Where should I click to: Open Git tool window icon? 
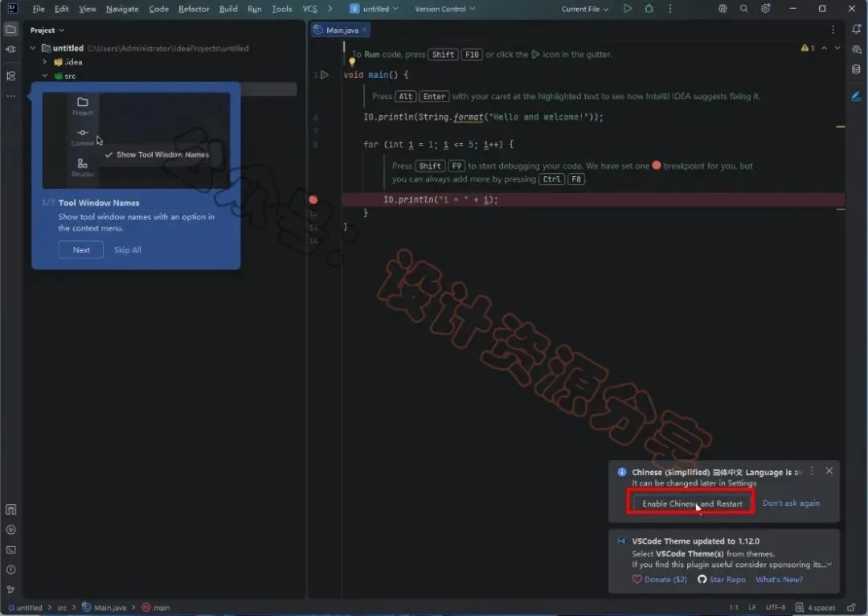coord(11,590)
